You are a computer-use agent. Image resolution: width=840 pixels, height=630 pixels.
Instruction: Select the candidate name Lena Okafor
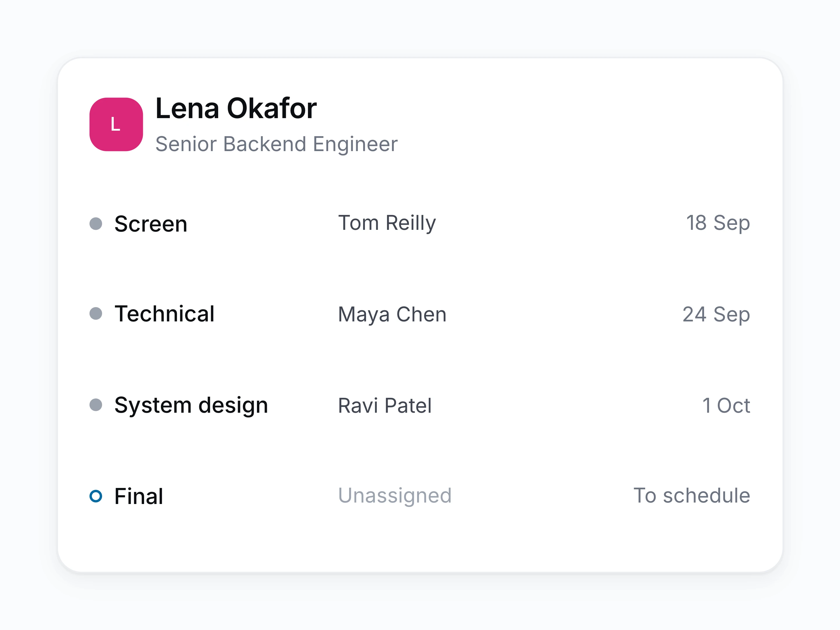point(236,108)
